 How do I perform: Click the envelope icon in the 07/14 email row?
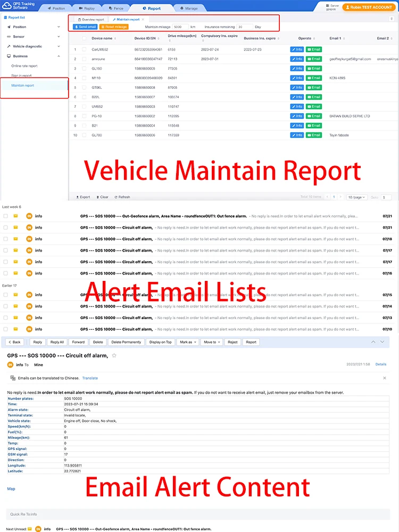(x=15, y=306)
